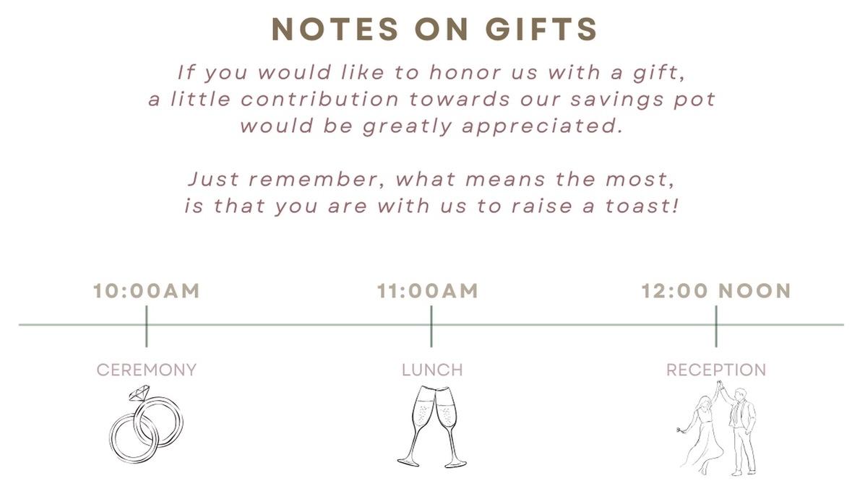Click the "raise a toast!" text line

[x=431, y=206]
